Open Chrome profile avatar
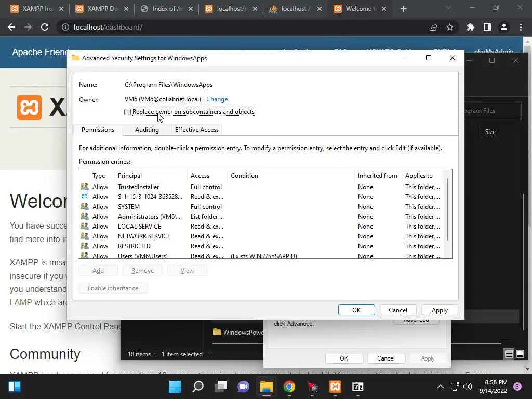This screenshot has width=532, height=399. (504, 27)
